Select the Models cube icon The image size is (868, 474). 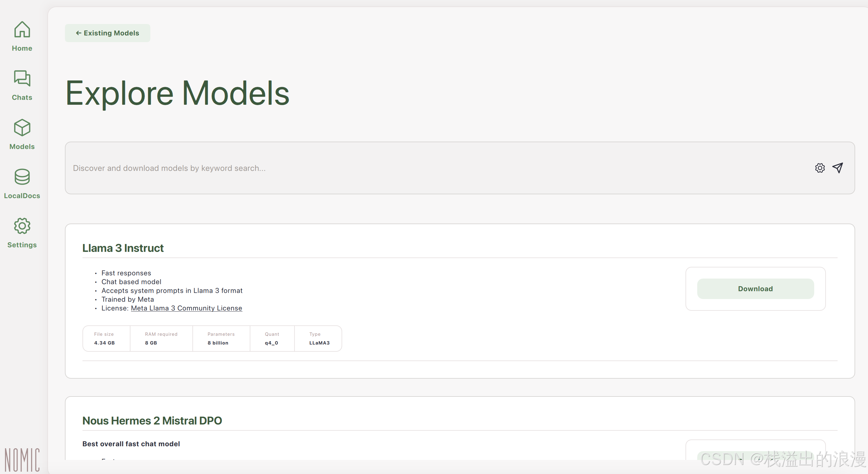click(22, 128)
